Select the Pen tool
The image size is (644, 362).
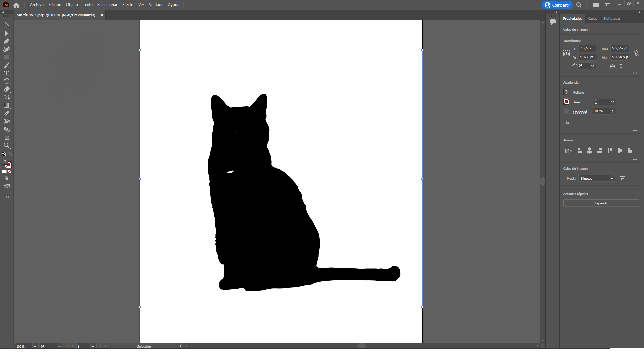(6, 41)
